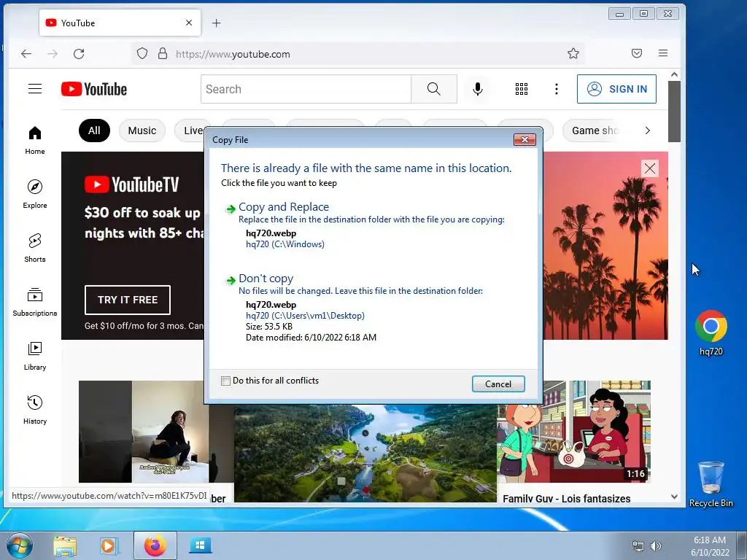Viewport: 747px width, 560px height.
Task: Click hq720 (C:\Windows) file path
Action: [x=285, y=244]
